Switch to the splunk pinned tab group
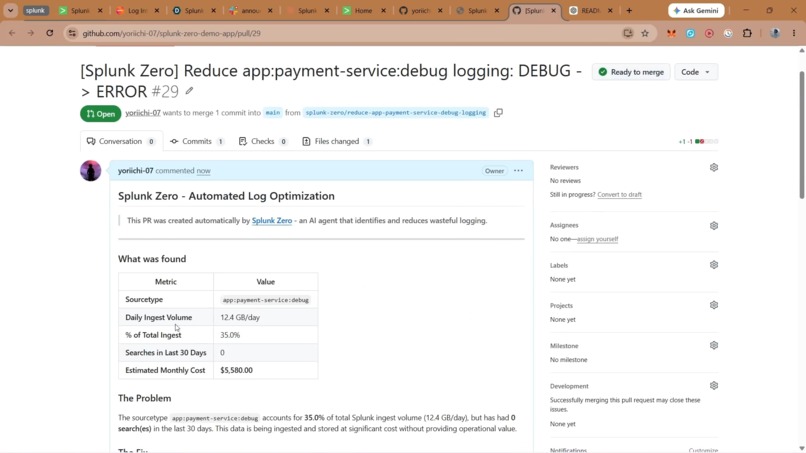806x453 pixels. [35, 10]
